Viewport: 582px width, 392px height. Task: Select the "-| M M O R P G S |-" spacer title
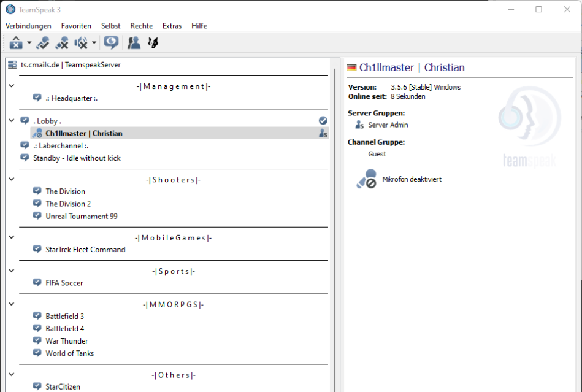(174, 305)
